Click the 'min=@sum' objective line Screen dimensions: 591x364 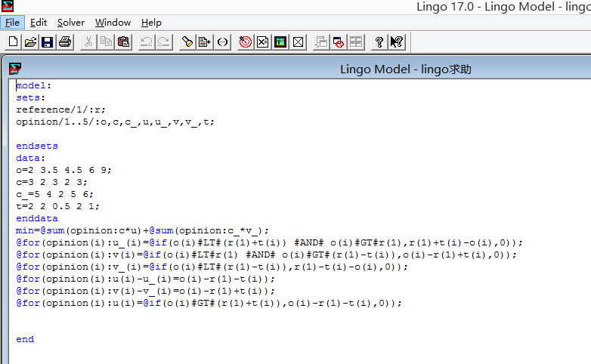pos(143,230)
